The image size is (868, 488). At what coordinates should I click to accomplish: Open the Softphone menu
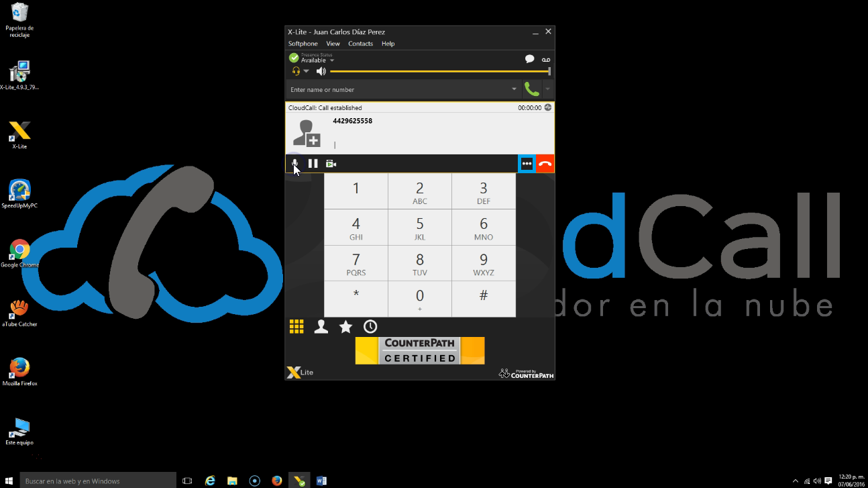tap(303, 44)
